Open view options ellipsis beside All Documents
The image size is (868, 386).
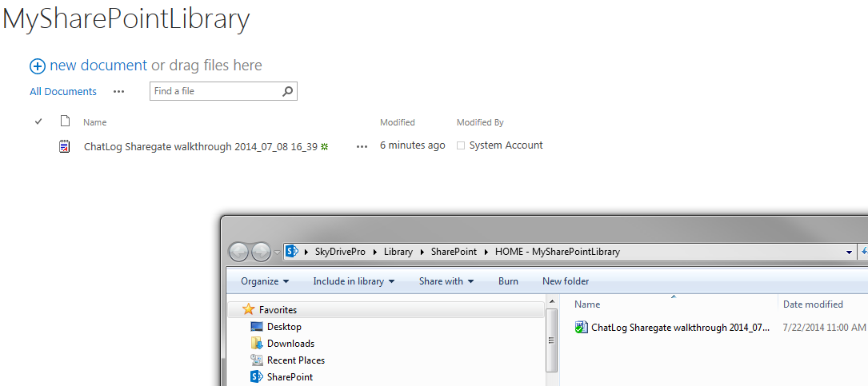(118, 92)
